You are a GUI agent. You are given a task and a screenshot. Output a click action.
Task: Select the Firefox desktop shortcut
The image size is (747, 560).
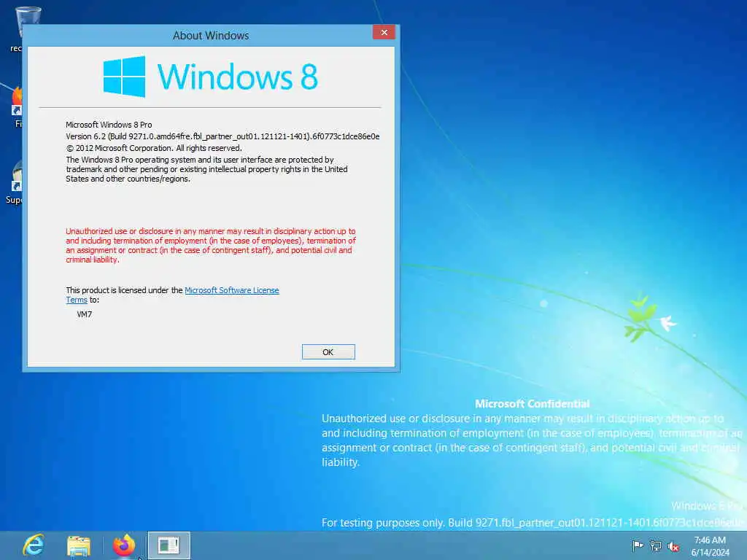click(18, 106)
